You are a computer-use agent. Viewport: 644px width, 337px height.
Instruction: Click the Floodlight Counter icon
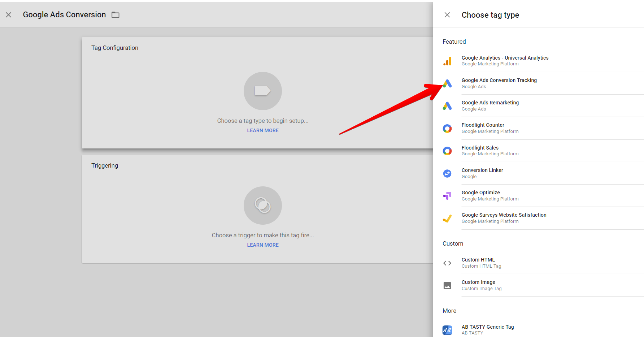[x=447, y=129]
